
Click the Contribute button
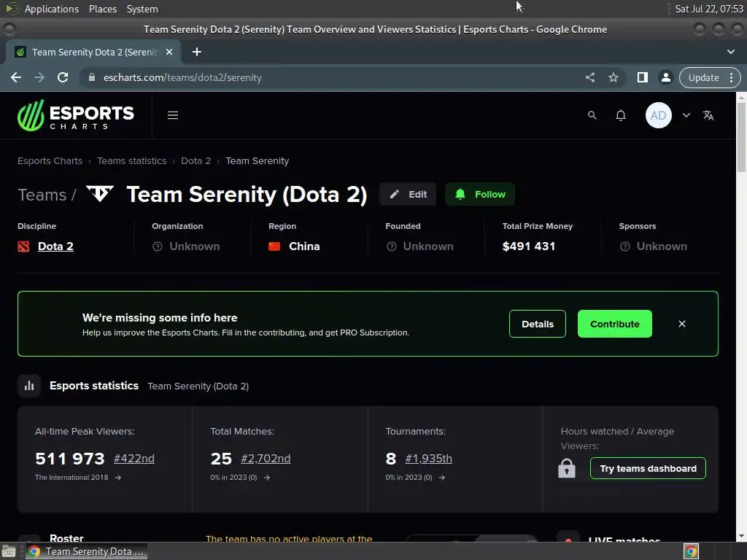click(614, 324)
